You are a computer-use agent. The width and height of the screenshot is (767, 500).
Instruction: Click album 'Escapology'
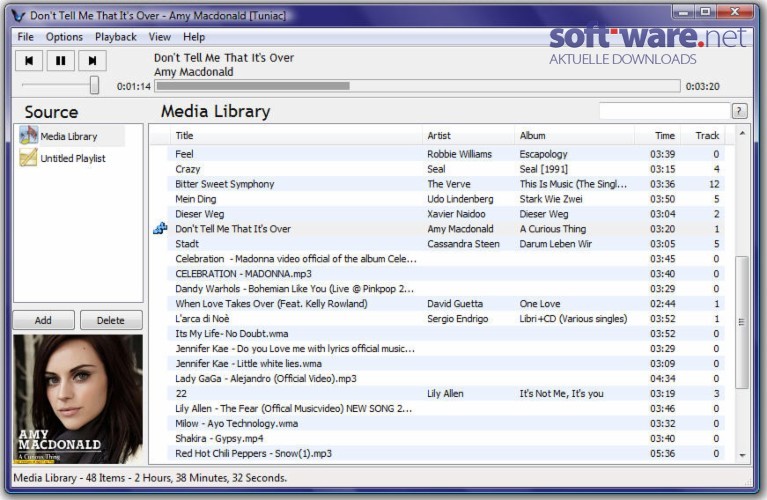point(543,154)
